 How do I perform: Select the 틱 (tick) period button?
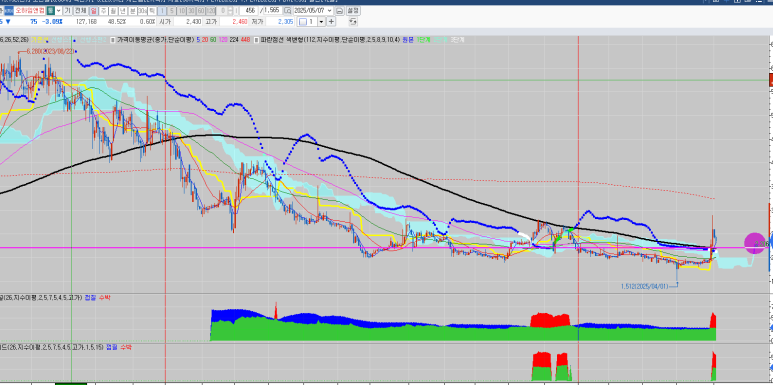(x=152, y=10)
